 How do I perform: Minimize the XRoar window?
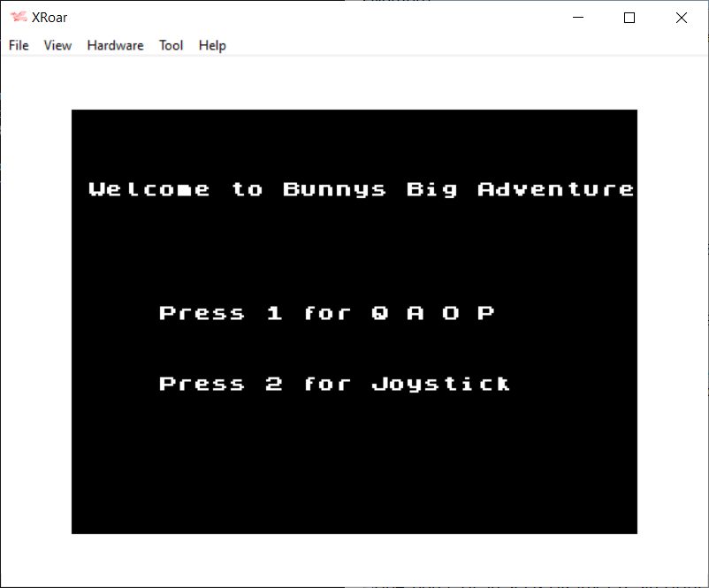coord(579,18)
